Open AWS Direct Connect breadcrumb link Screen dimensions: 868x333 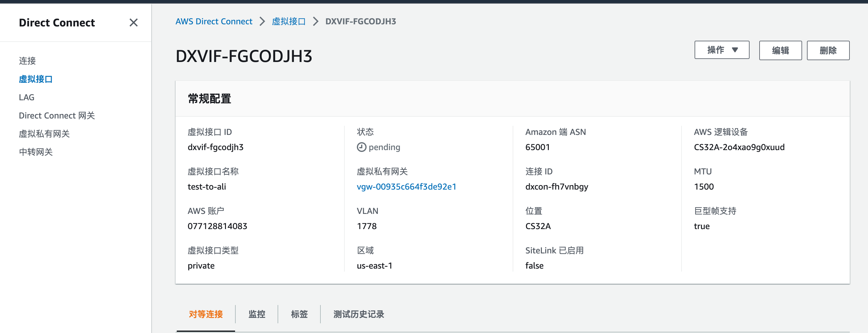click(214, 21)
